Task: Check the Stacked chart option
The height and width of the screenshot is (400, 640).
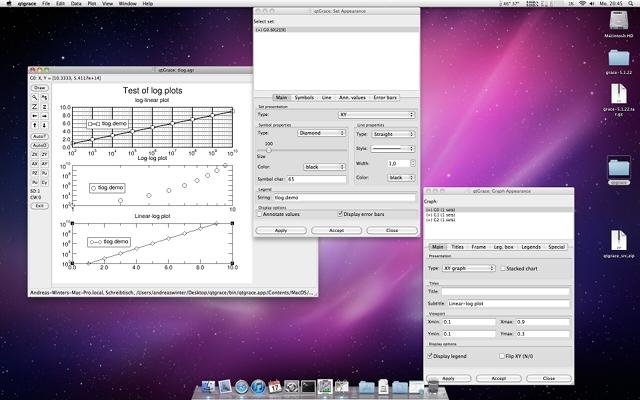Action: click(x=501, y=269)
